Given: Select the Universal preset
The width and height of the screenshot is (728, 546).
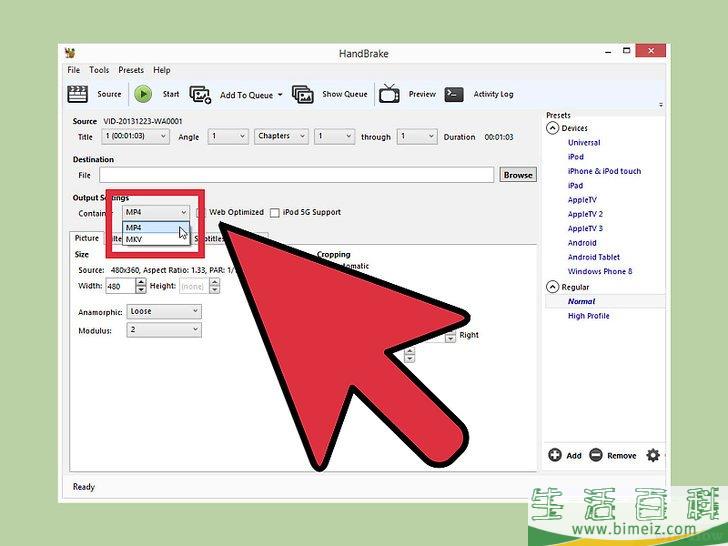Looking at the screenshot, I should (584, 143).
